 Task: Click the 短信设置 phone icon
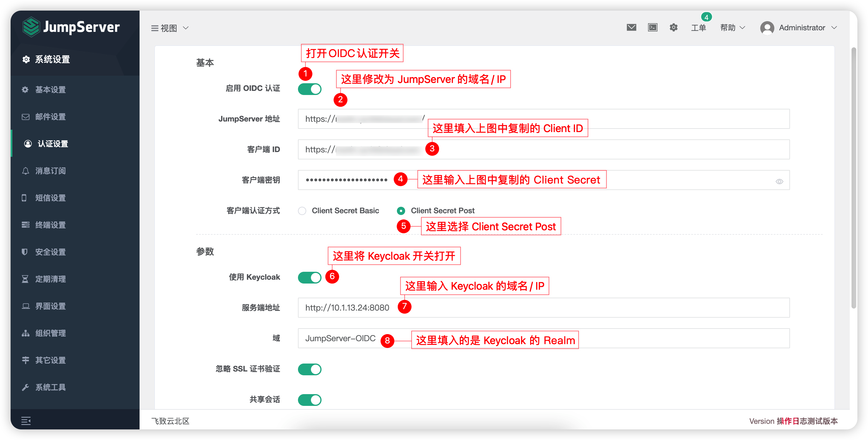point(24,198)
